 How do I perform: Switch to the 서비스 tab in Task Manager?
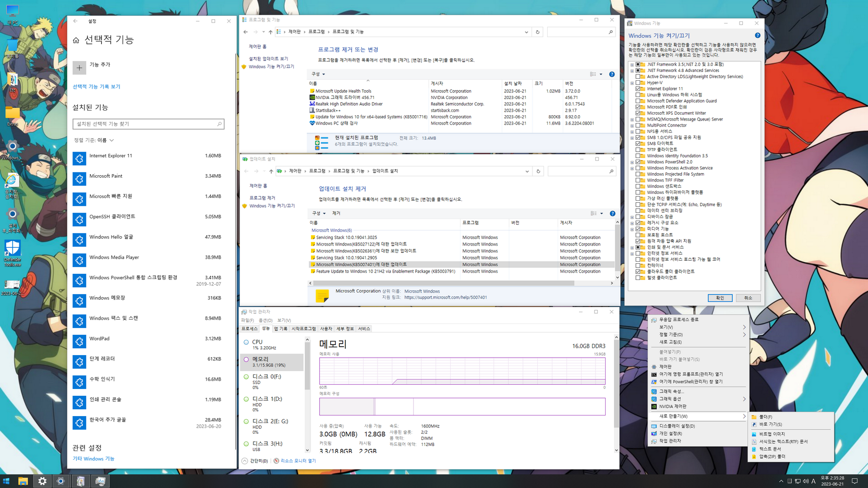point(364,328)
